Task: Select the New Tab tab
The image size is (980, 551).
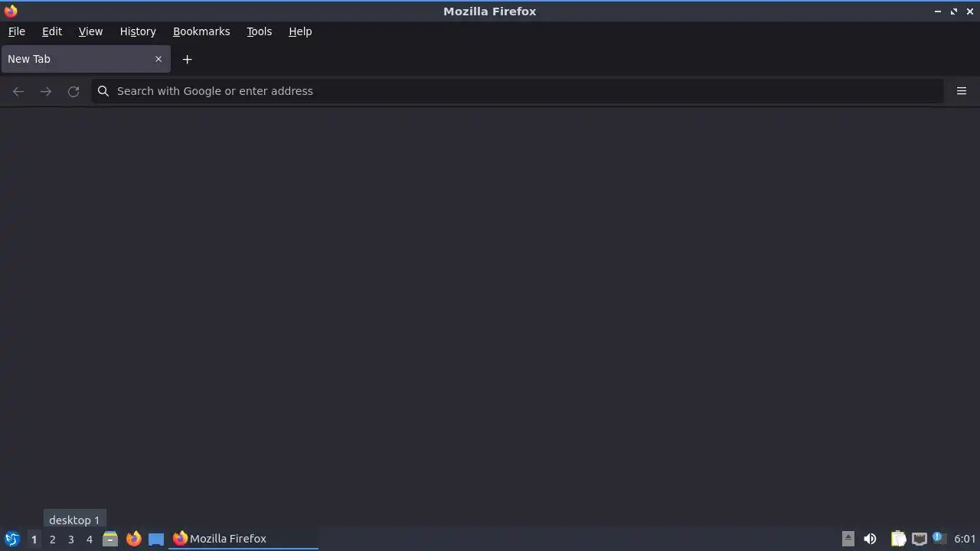Action: [x=86, y=59]
